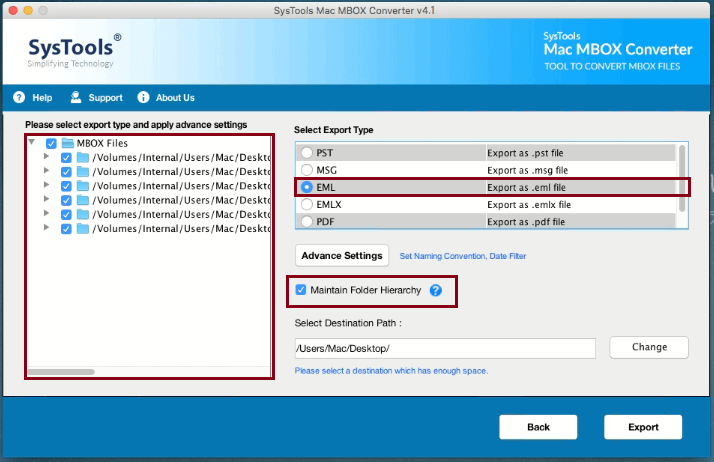Click the export type list vertical scrollbar
Image resolution: width=714 pixels, height=462 pixels.
point(682,178)
